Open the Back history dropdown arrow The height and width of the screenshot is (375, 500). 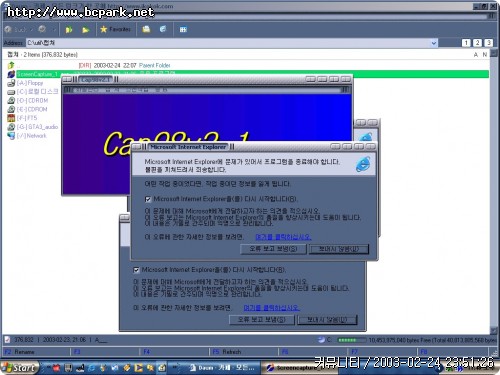pyautogui.click(x=31, y=30)
